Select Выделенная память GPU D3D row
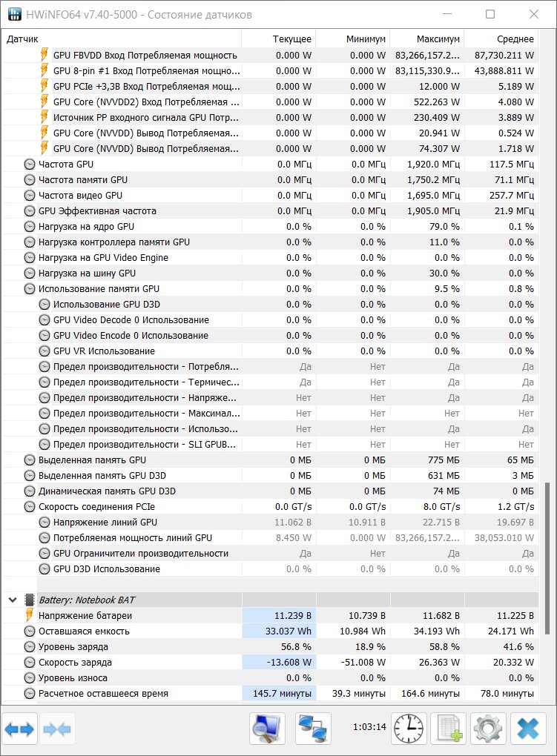This screenshot has height=756, width=557. (270, 475)
